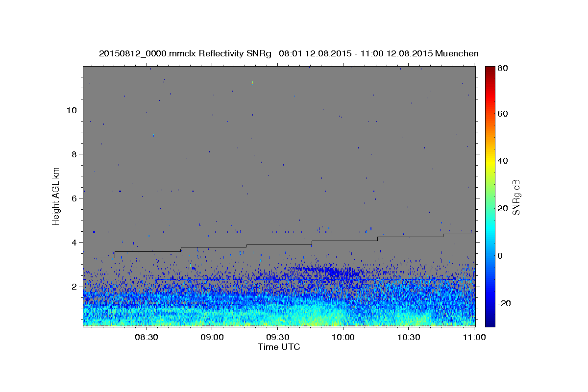Click the word Muenchen in the title
This screenshot has height=392, width=588.
click(458, 53)
